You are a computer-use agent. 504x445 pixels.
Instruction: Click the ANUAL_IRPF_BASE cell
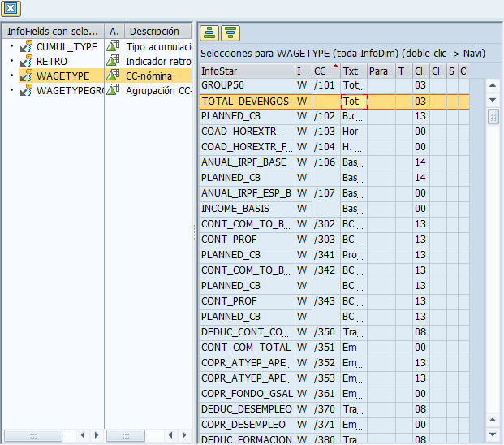(247, 162)
